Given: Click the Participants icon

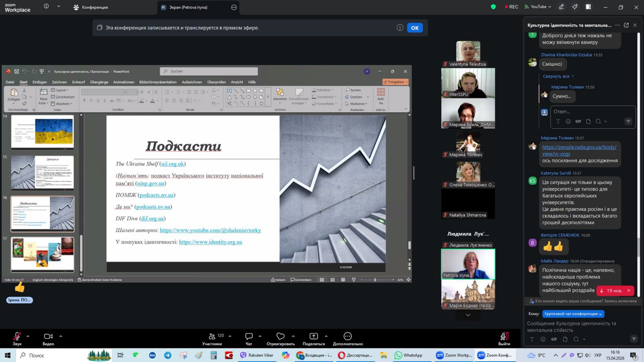Looking at the screenshot, I should (x=212, y=337).
